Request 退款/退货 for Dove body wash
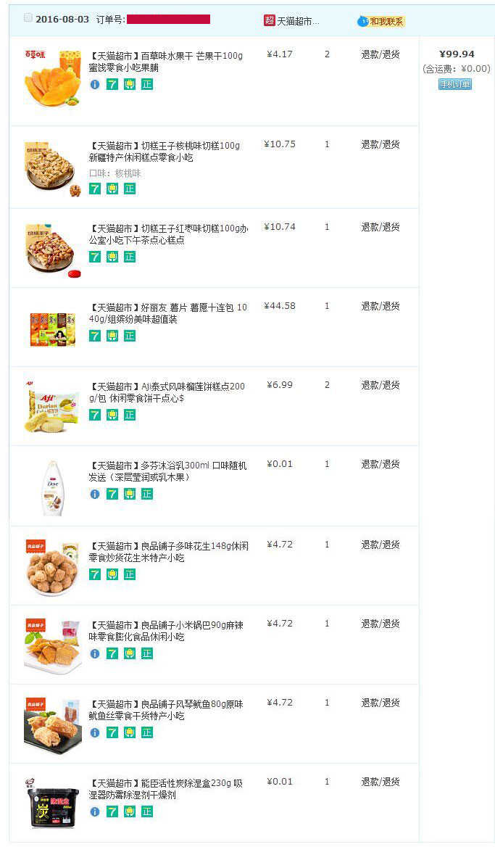 (x=380, y=464)
